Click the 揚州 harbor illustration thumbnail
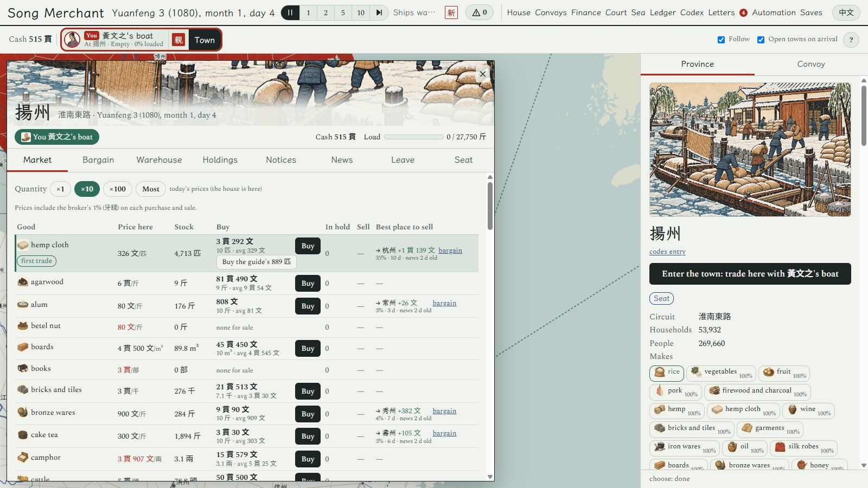 click(750, 150)
